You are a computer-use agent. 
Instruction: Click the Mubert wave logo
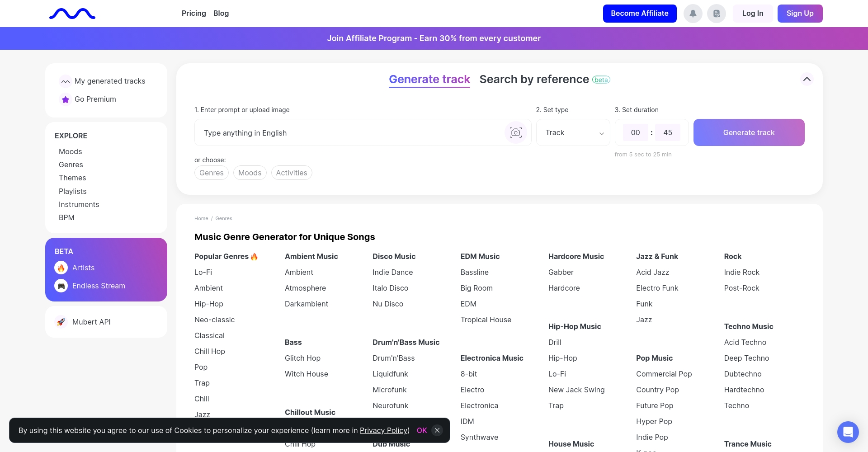click(72, 14)
